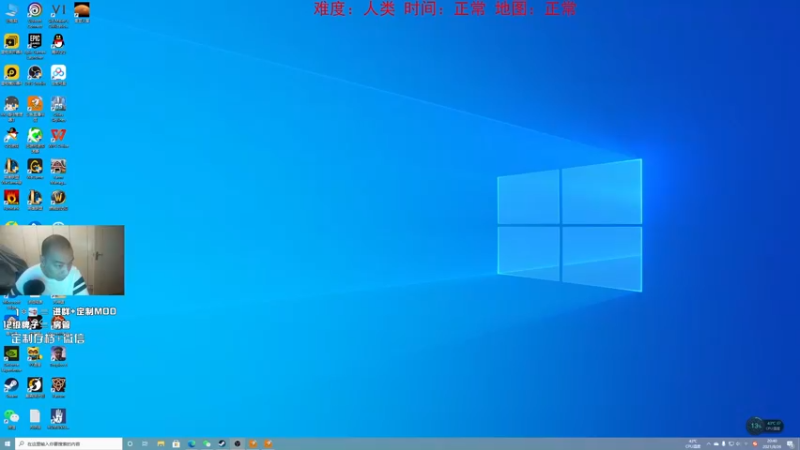Viewport: 800px width, 450px height.
Task: Expand hidden system tray icons chevron
Action: [x=708, y=444]
